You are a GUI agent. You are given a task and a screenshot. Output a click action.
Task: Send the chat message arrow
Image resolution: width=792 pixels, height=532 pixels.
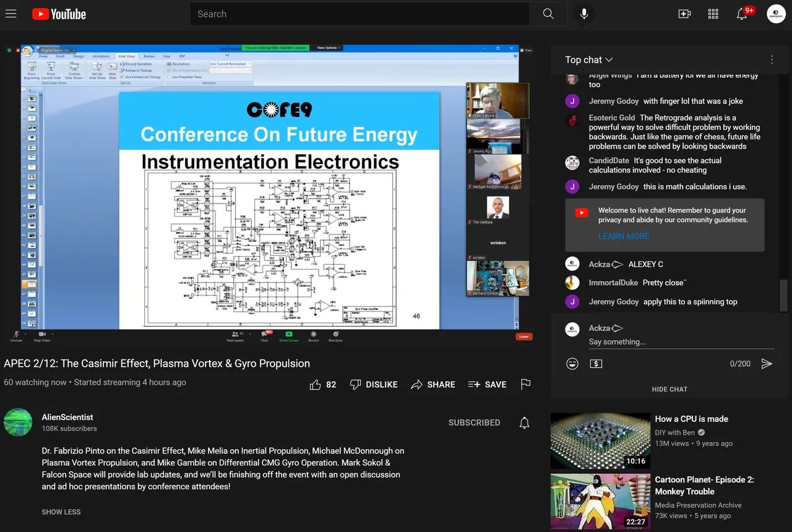pos(767,364)
